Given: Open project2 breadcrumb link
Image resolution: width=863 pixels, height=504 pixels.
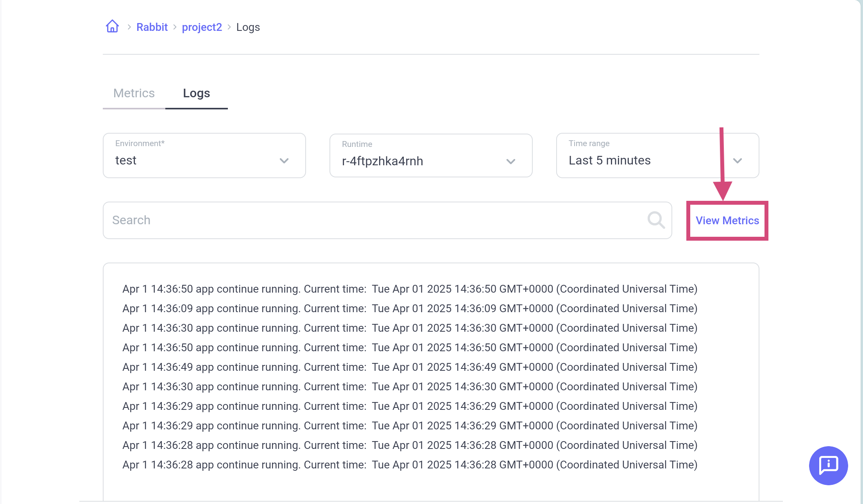Looking at the screenshot, I should coord(202,27).
